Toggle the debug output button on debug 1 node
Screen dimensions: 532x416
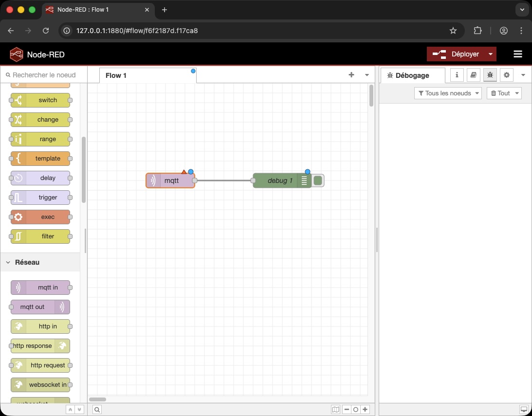317,180
